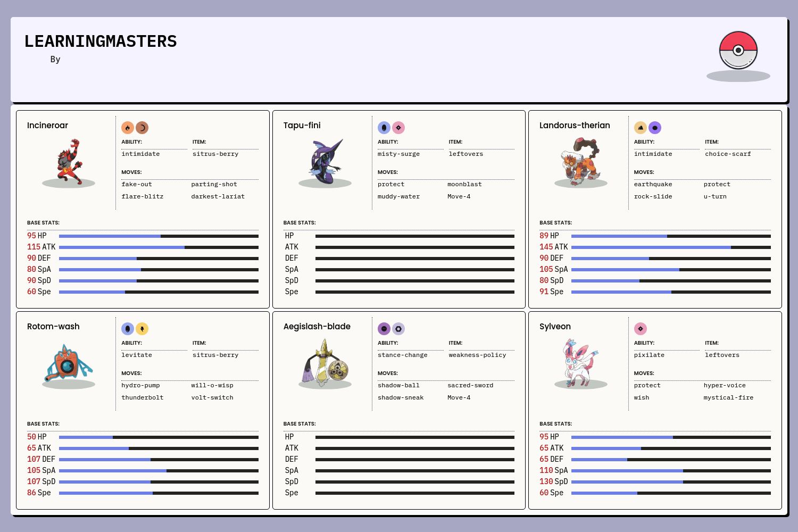Click the Incineroar sprite image
The height and width of the screenshot is (532, 798).
coord(69,162)
